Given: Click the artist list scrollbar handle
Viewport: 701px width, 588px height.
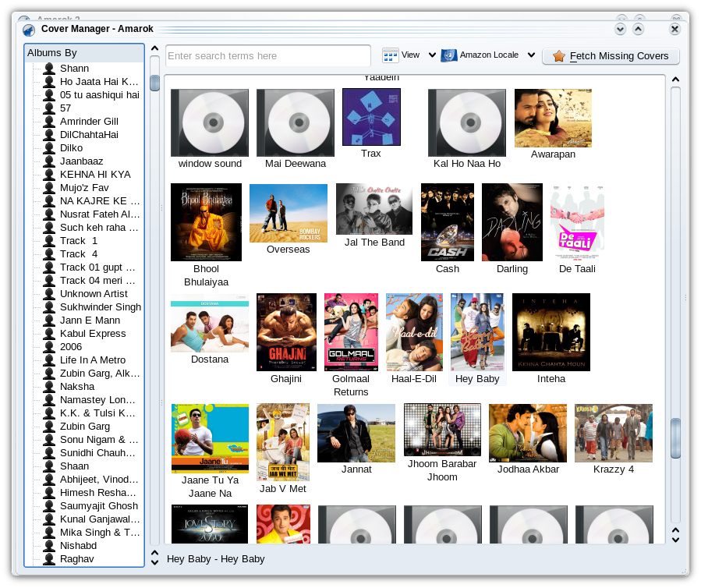Looking at the screenshot, I should [x=154, y=83].
